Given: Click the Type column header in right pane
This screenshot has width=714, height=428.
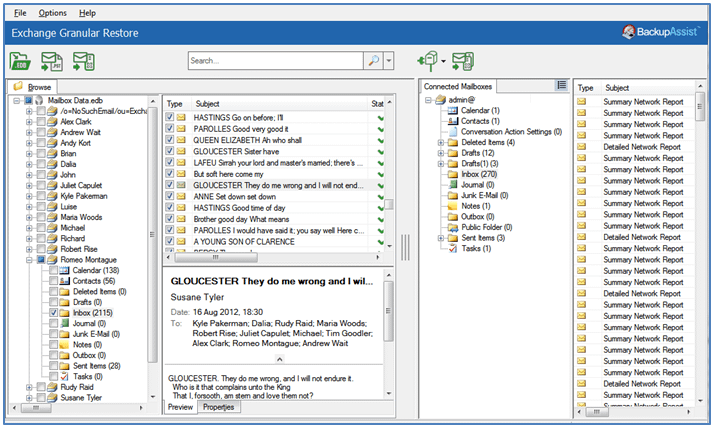Looking at the screenshot, I should click(x=587, y=88).
